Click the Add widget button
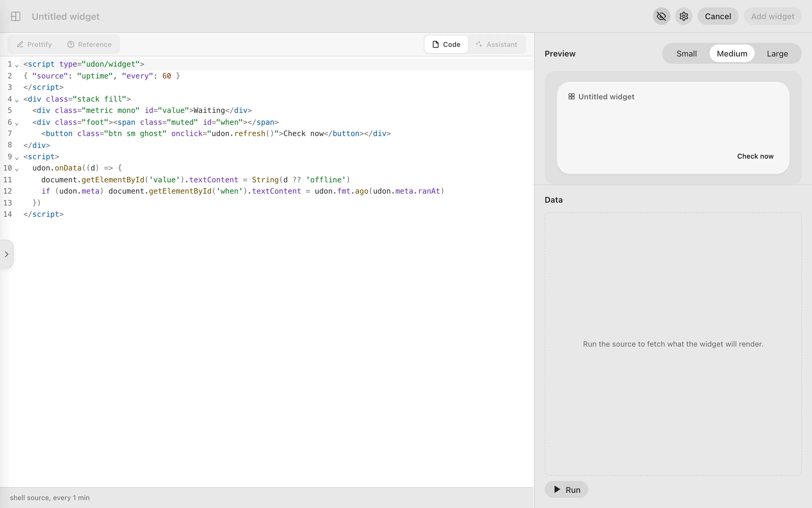 pyautogui.click(x=773, y=16)
